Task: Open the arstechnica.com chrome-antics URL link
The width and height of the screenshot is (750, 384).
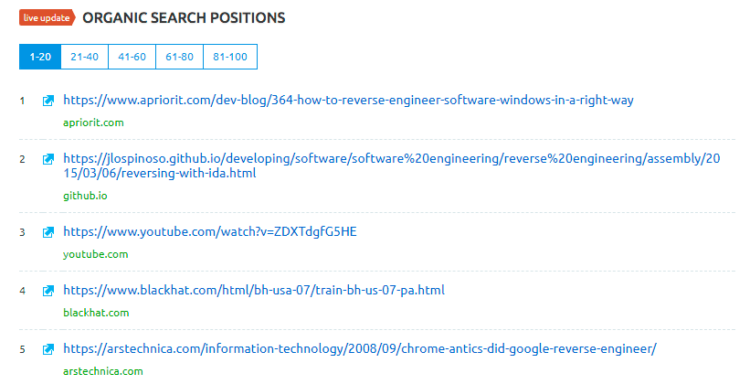Action: (x=360, y=349)
